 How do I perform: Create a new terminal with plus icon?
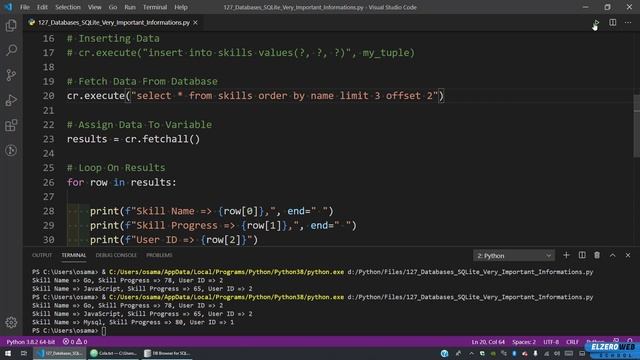tap(566, 255)
